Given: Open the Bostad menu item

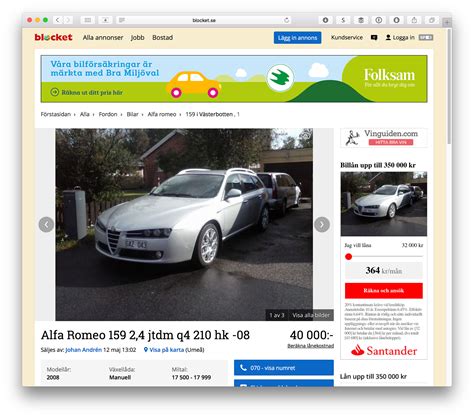Looking at the screenshot, I should [162, 38].
